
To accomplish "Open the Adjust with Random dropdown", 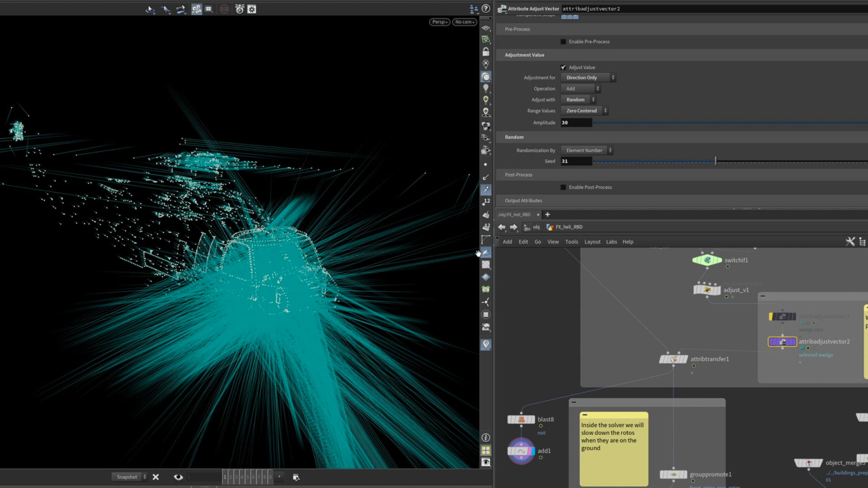I will 578,100.
